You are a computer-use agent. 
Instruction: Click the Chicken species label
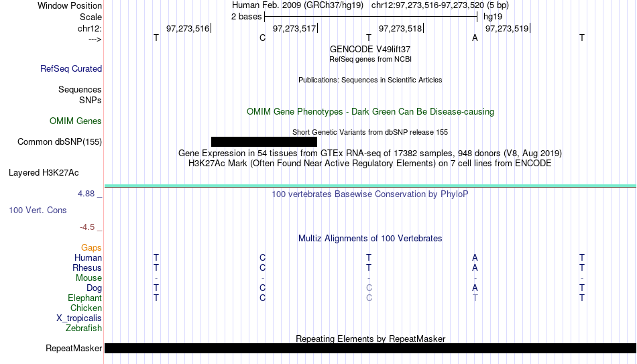86,308
